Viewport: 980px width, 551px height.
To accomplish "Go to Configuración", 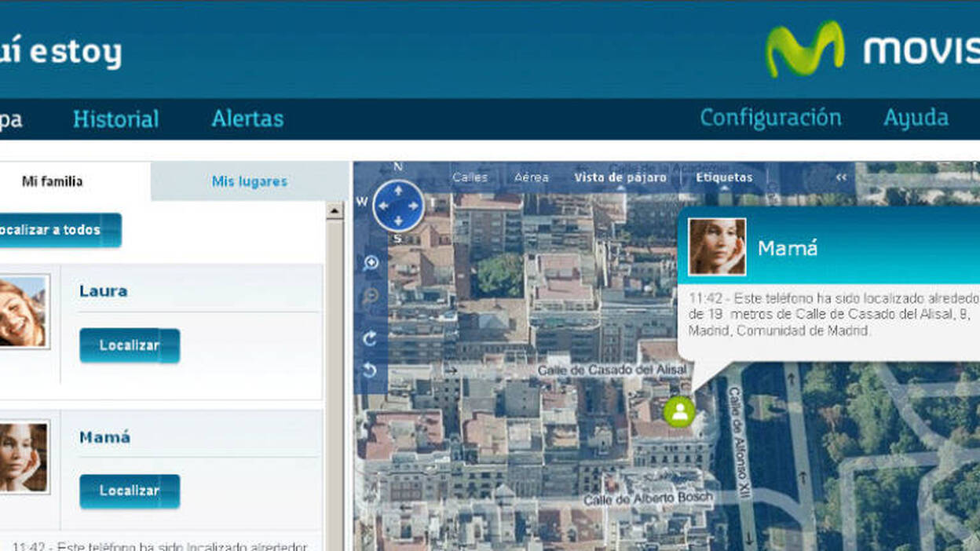I will pos(770,118).
